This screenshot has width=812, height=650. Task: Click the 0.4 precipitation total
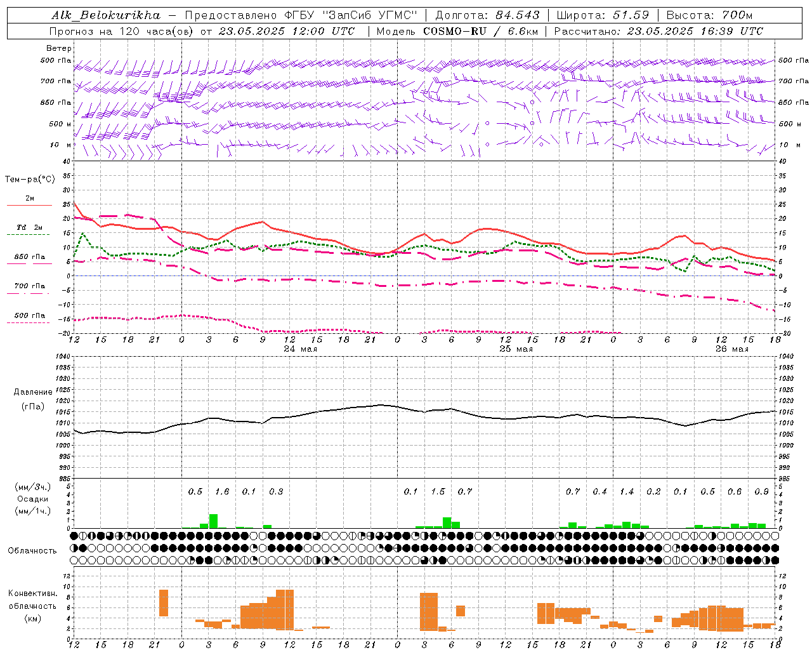coord(599,492)
